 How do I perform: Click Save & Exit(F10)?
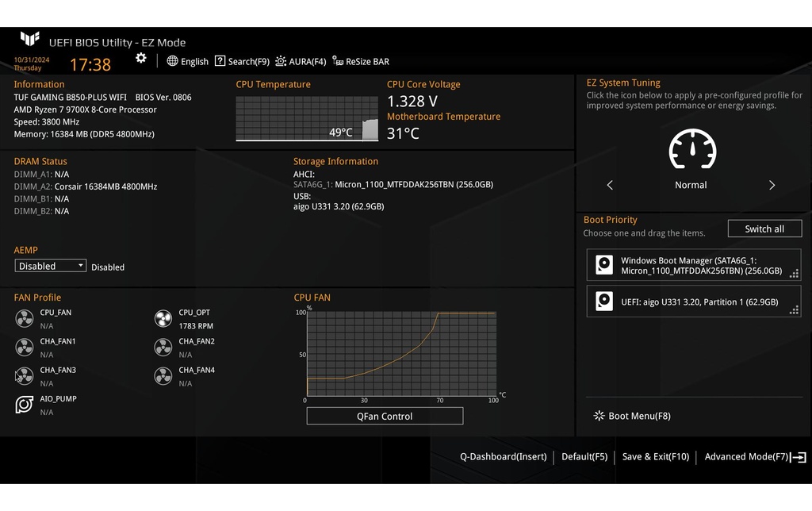[655, 456]
